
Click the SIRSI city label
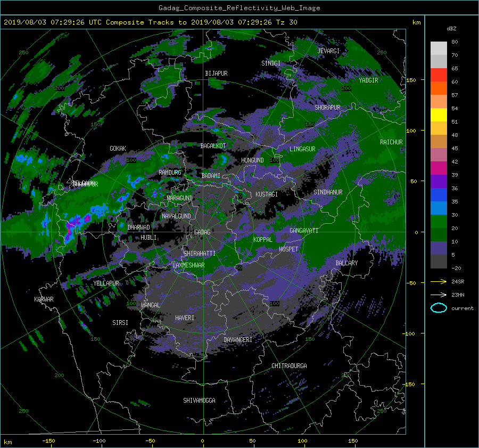(120, 323)
